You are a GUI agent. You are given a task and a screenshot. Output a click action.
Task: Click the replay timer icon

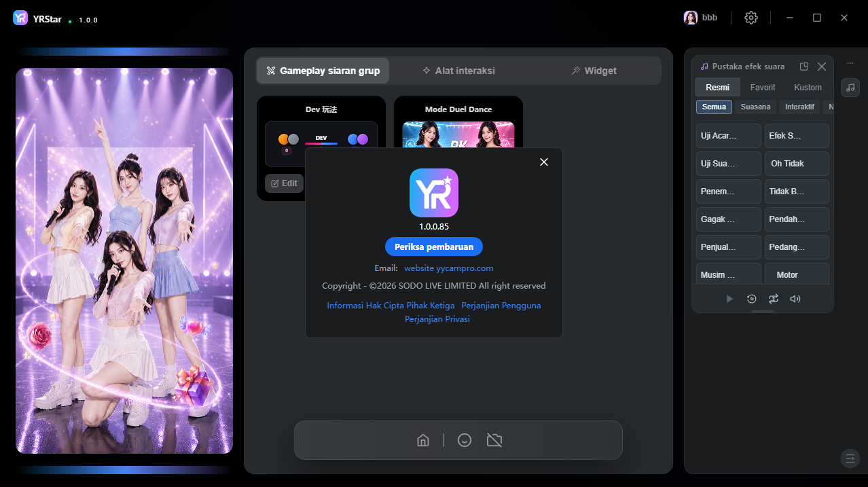click(751, 299)
